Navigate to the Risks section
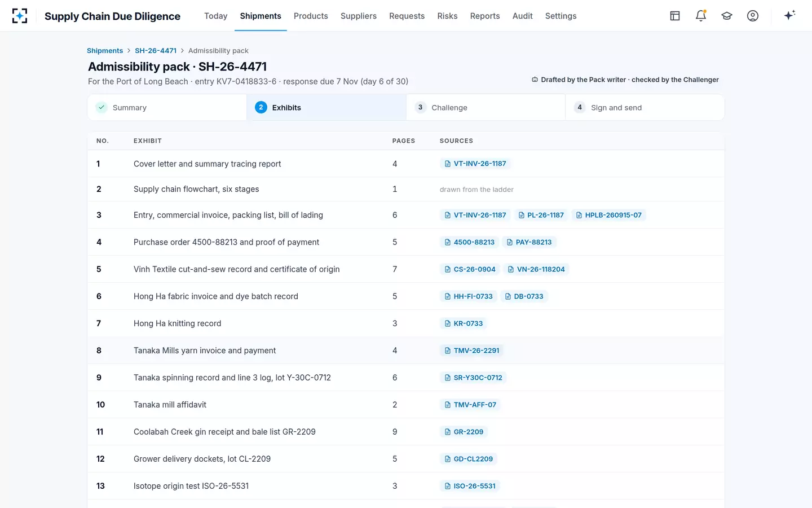The height and width of the screenshot is (508, 812). tap(447, 16)
